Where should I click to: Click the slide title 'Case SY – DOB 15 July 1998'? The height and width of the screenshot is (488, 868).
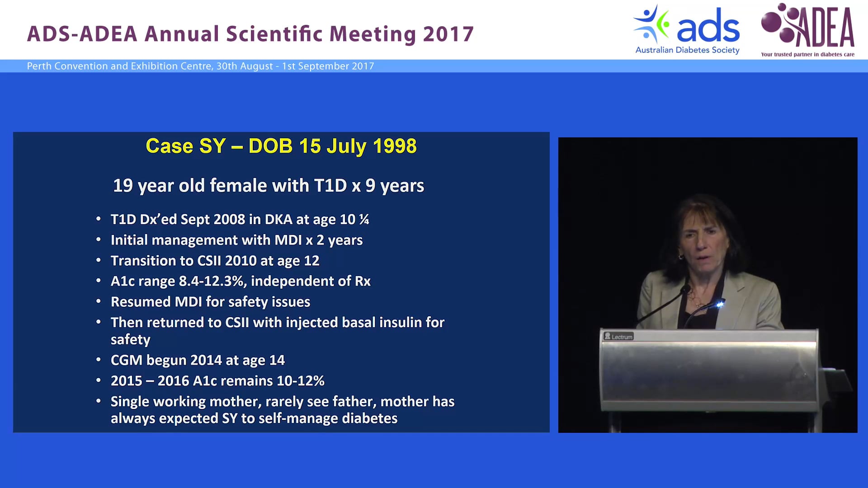281,145
